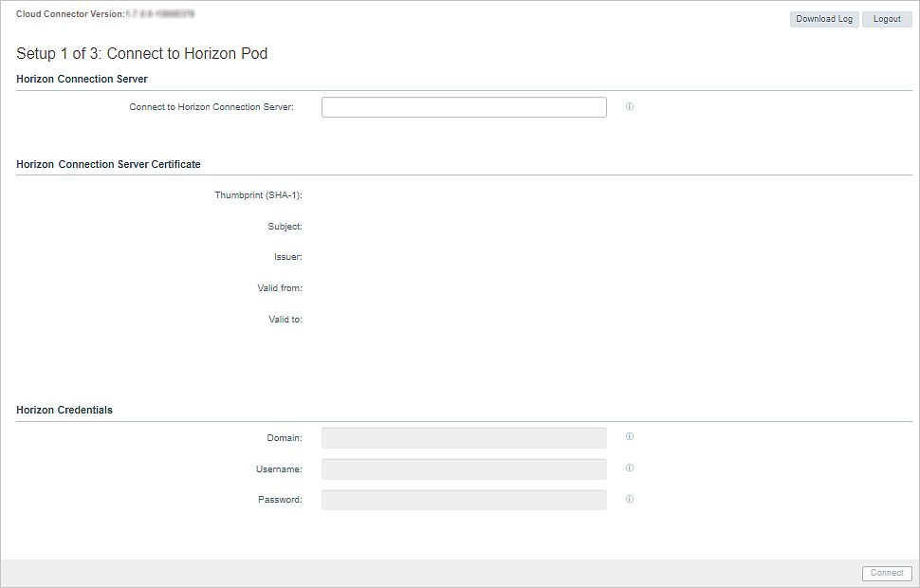Click the 'Setup 1 of 3: Connect to Horizon Pod' heading
Screen dimensions: 920x588
click(x=142, y=53)
